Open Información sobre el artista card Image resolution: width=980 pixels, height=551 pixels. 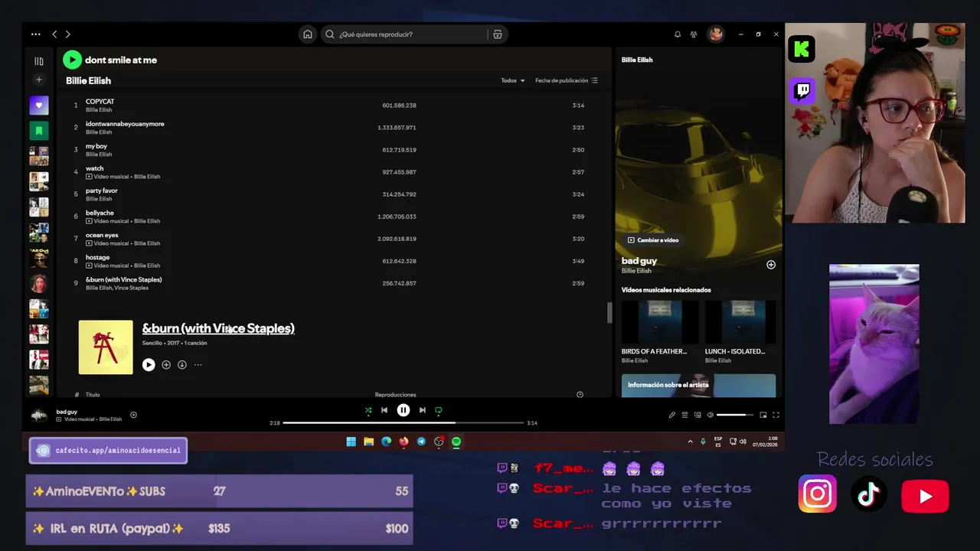pyautogui.click(x=698, y=386)
